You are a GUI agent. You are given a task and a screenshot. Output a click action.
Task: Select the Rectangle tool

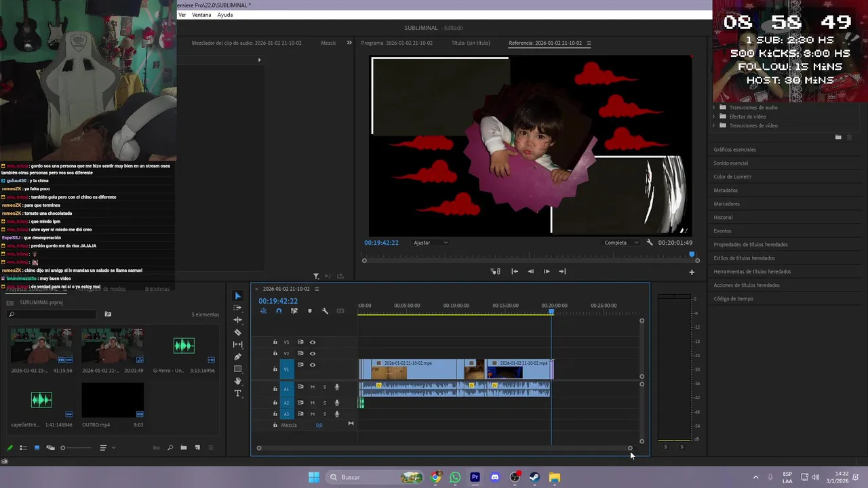pos(237,369)
